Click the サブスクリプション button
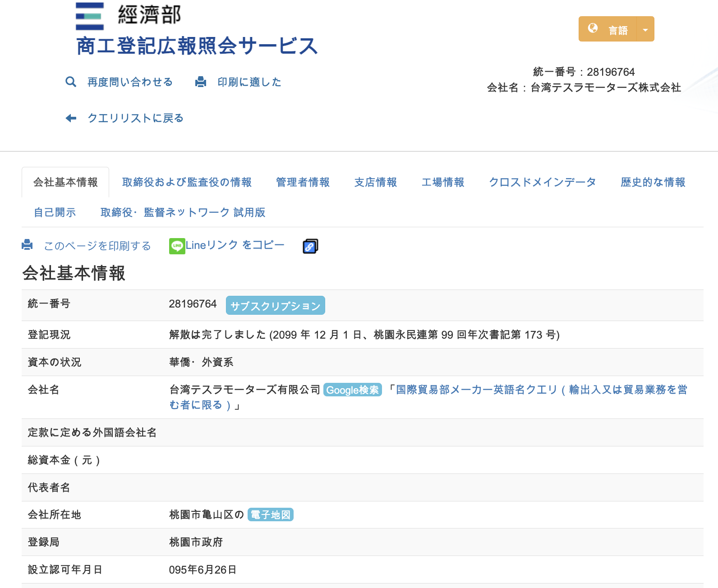The image size is (718, 588). pyautogui.click(x=275, y=306)
